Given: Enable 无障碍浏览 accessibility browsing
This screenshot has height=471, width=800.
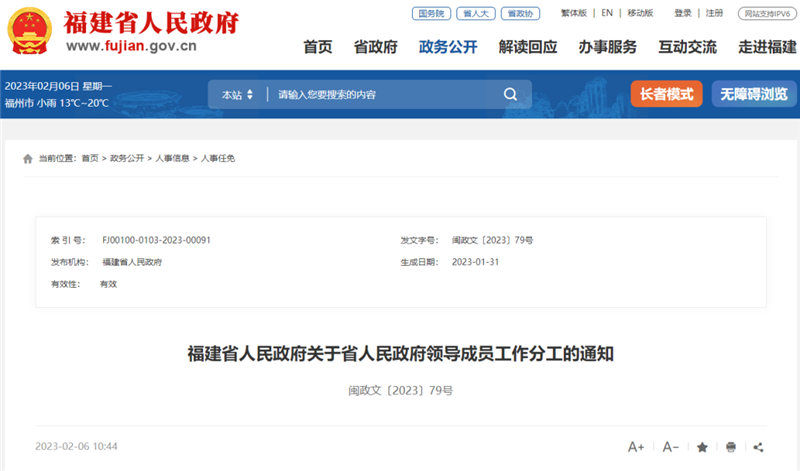Looking at the screenshot, I should tap(754, 94).
